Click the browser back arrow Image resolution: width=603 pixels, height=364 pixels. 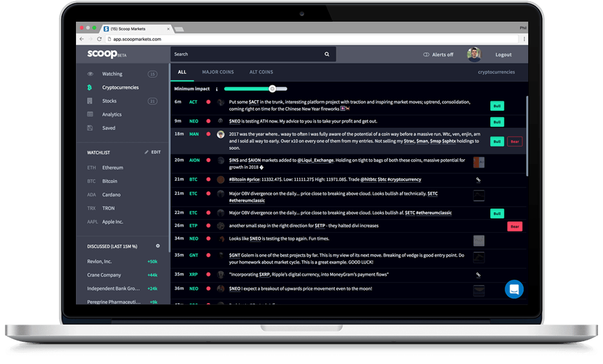81,39
